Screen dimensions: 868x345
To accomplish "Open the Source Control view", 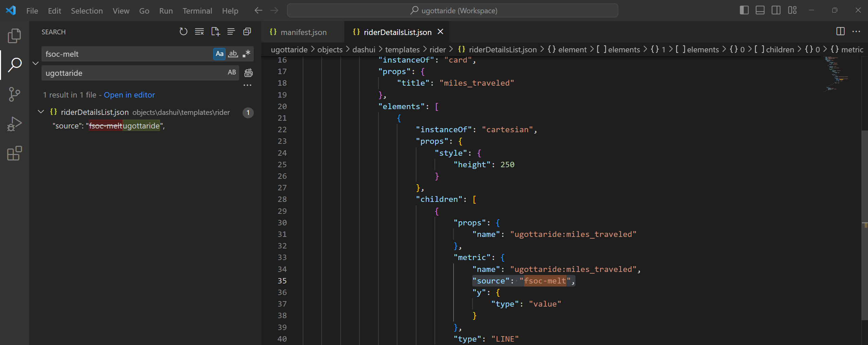I will [x=14, y=94].
